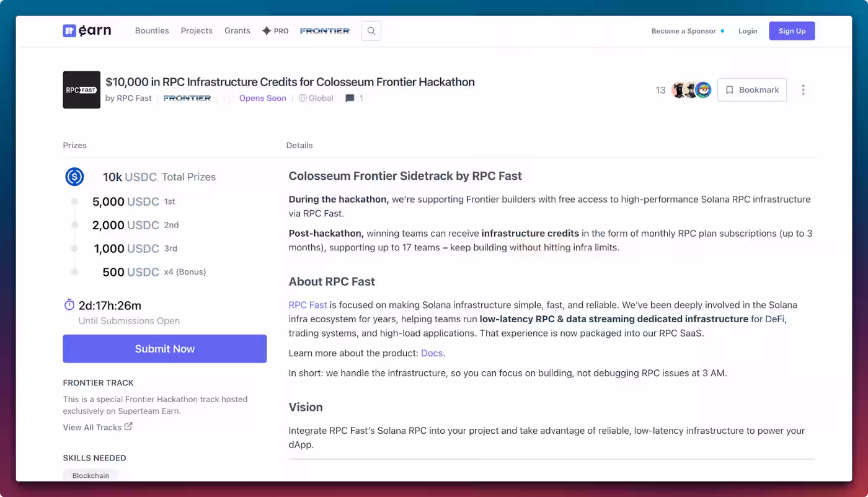
Task: Click the Global region globe icon
Action: click(x=303, y=98)
